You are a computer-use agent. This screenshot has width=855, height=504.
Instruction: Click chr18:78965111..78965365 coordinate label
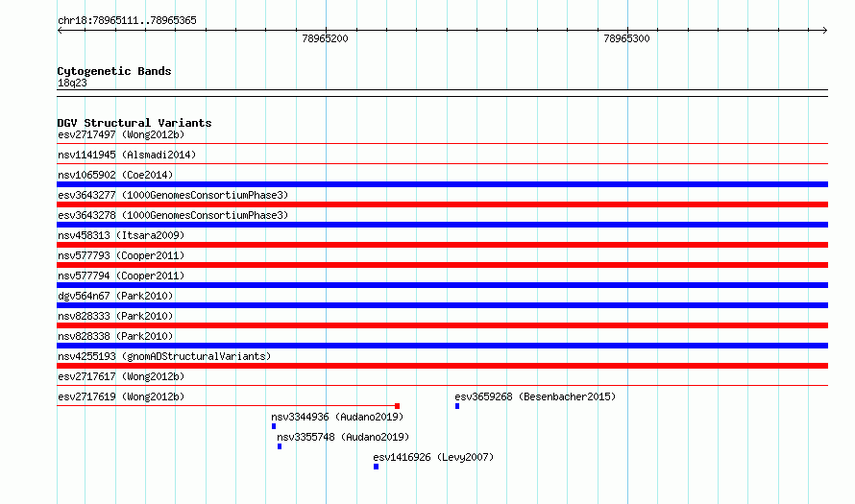127,21
